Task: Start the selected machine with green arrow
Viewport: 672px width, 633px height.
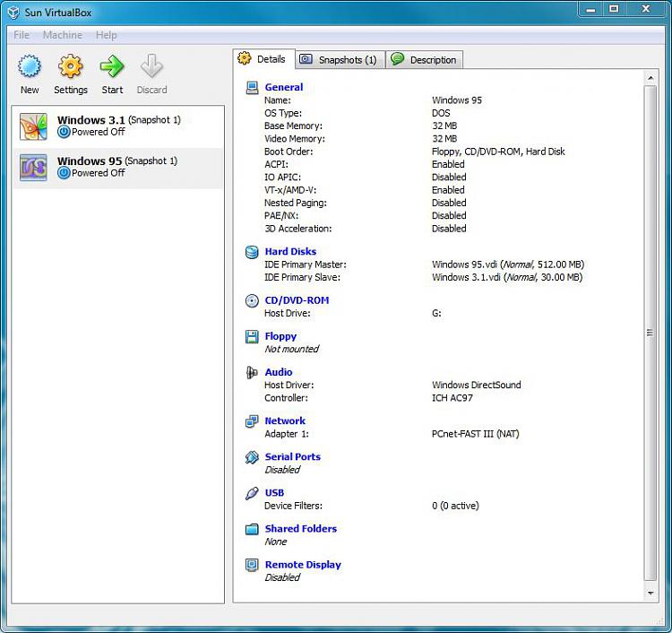Action: (x=112, y=66)
